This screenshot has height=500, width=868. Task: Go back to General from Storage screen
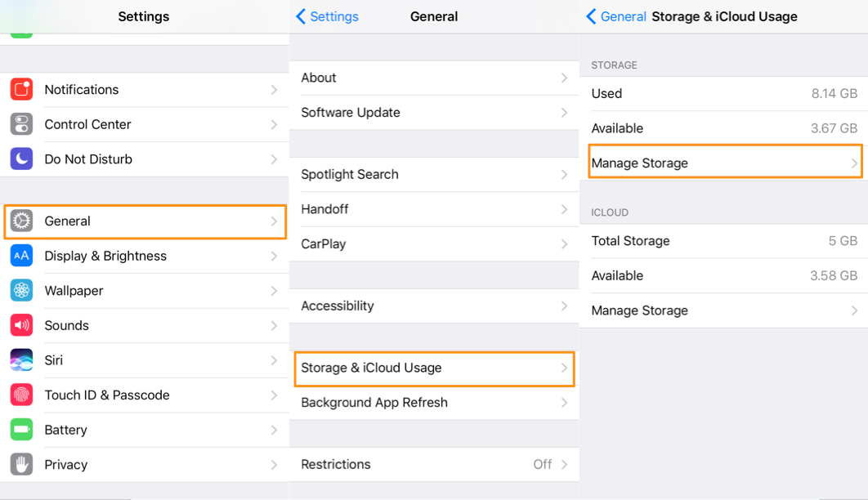pos(617,16)
